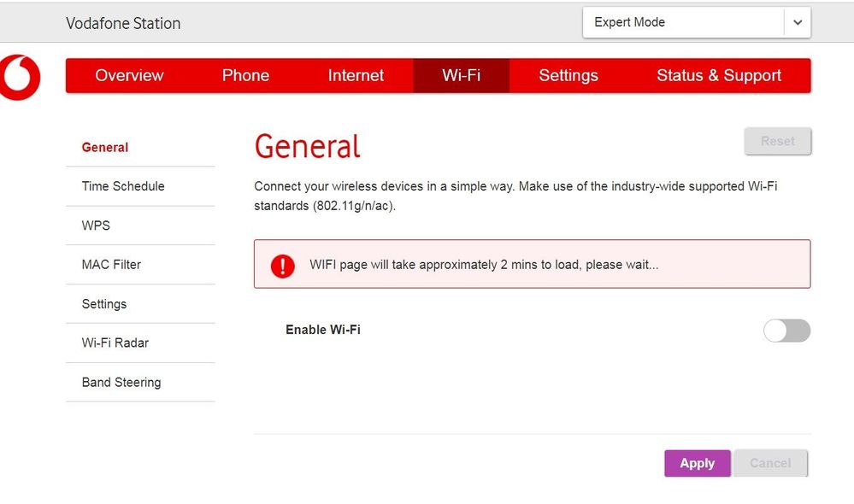The height and width of the screenshot is (504, 854).
Task: Open Time Schedule in the sidebar
Action: tap(140, 186)
